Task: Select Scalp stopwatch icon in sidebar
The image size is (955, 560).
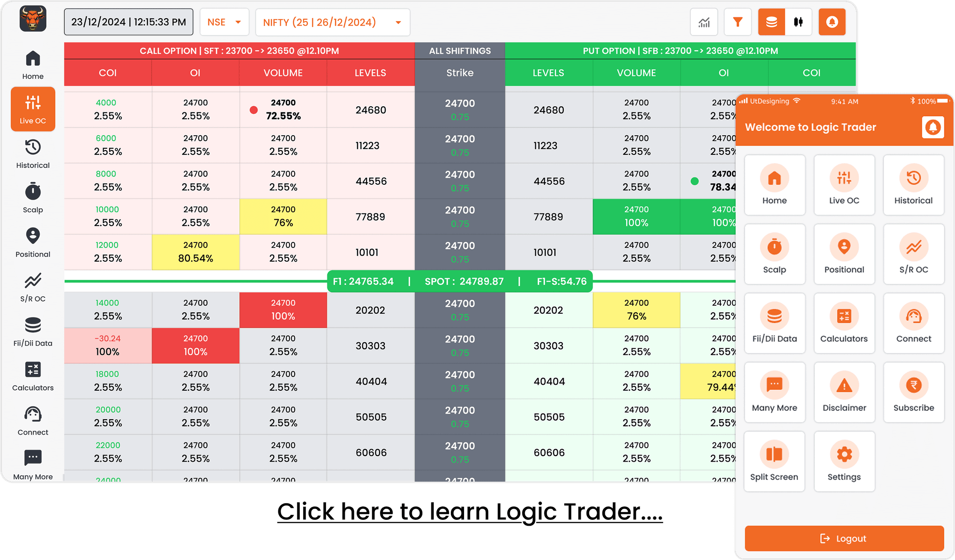Action: point(33,198)
